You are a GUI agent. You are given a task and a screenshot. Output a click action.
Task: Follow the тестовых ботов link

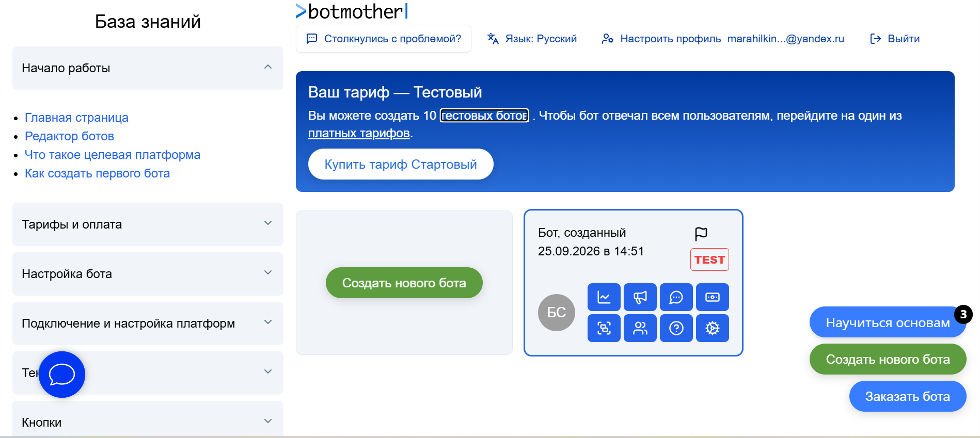click(x=484, y=116)
